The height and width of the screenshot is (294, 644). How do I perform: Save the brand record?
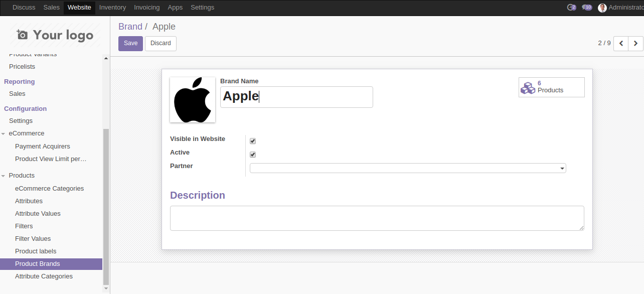pos(130,44)
